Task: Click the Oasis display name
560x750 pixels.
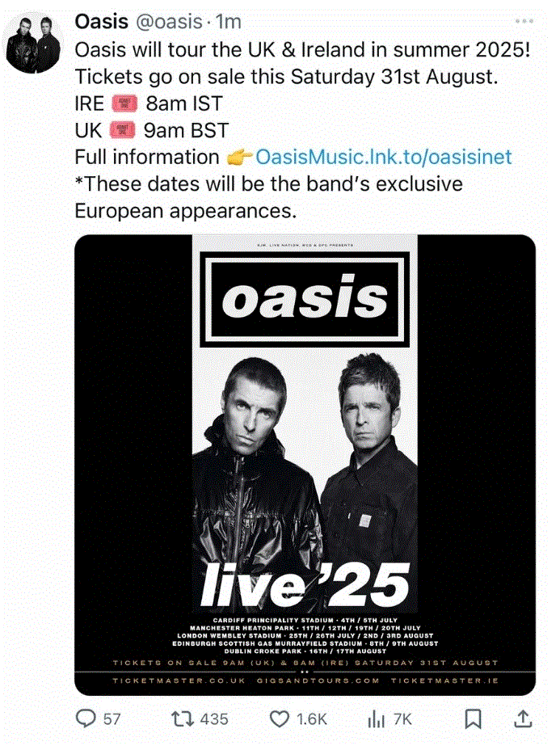Action: [x=101, y=22]
